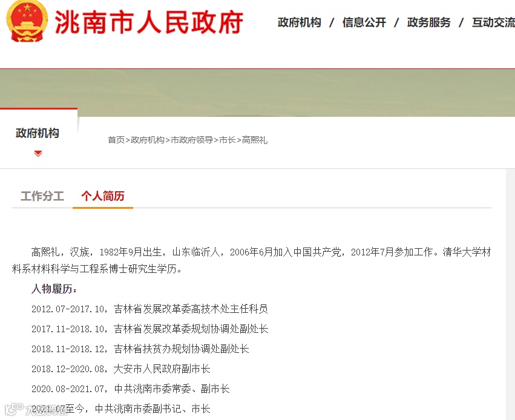This screenshot has height=420, width=515.
Task: Expand the red arrow under 政府机构 sidebar
Action: pos(38,153)
